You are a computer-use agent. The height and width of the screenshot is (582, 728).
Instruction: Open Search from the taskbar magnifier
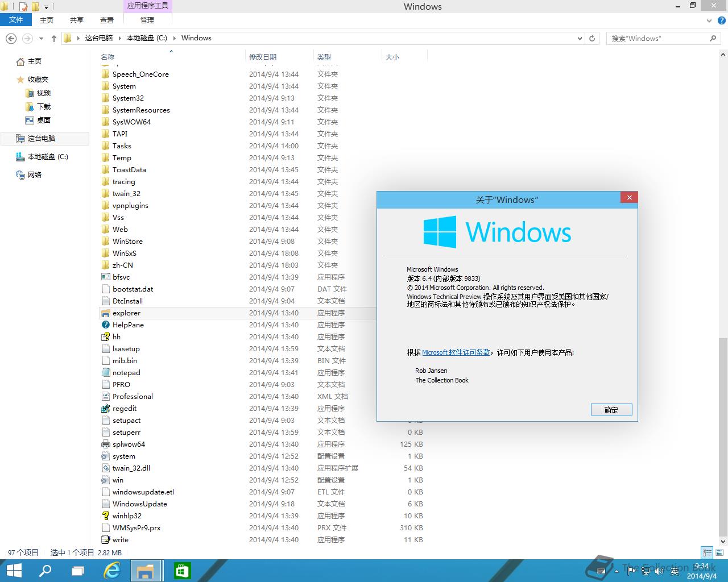[45, 571]
